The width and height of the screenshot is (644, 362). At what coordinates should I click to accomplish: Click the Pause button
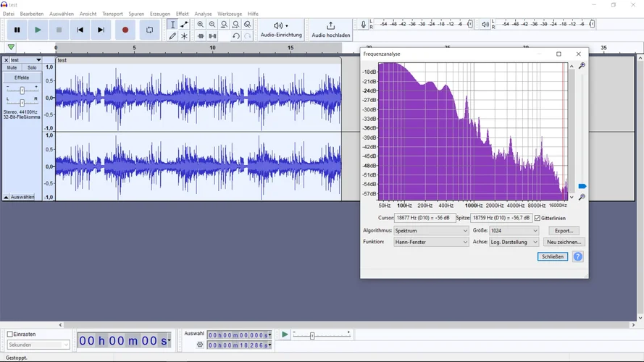pos(17,30)
